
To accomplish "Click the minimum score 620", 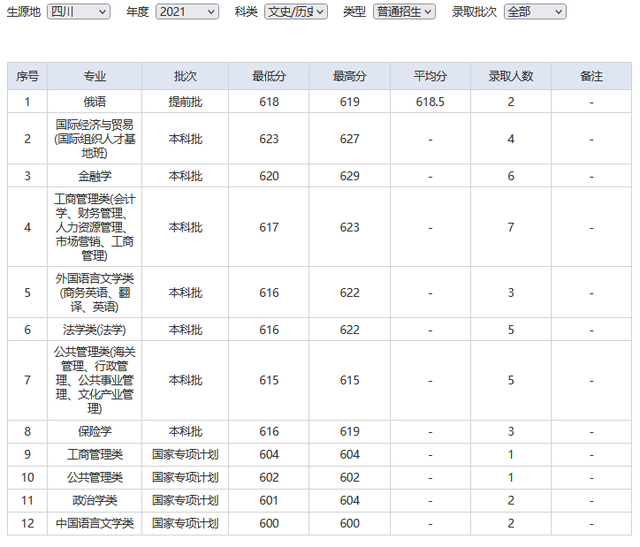I will coord(269,176).
